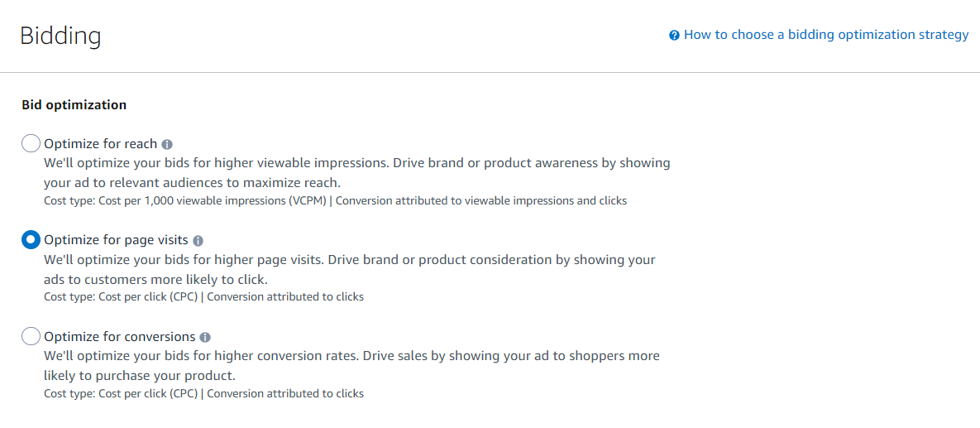Viewport: 980px width, 428px height.
Task: Click the higher page visits description paragraph
Action: [350, 270]
